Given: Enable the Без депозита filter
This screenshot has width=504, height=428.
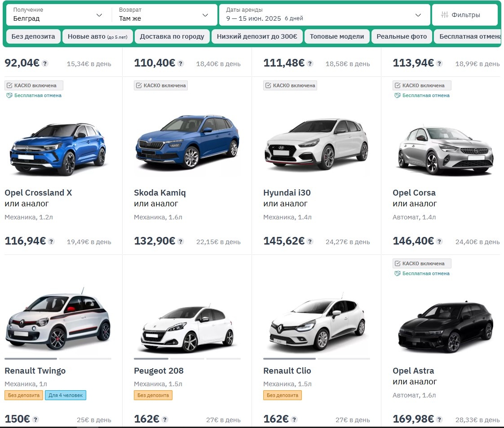Looking at the screenshot, I should 33,36.
